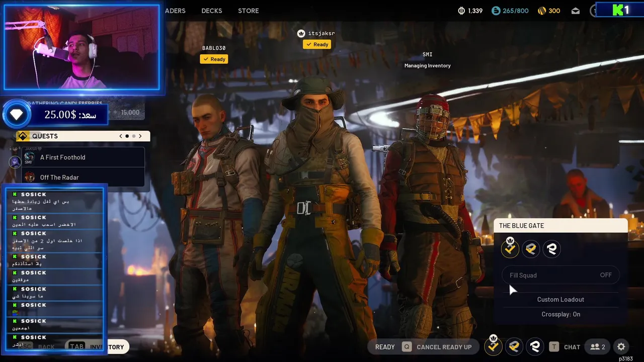Select the first quests page dot
The width and height of the screenshot is (644, 362).
pyautogui.click(x=127, y=136)
